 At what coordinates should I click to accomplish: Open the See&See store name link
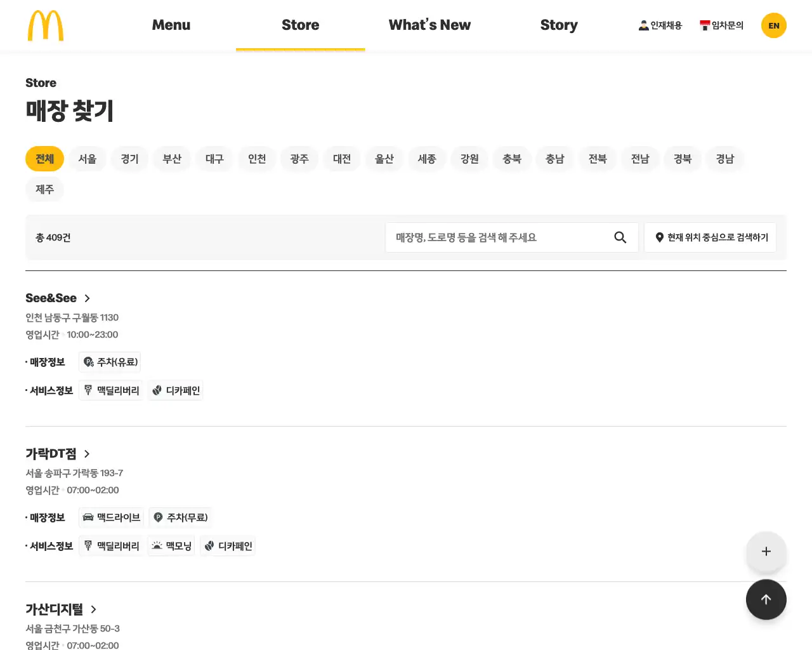(51, 298)
